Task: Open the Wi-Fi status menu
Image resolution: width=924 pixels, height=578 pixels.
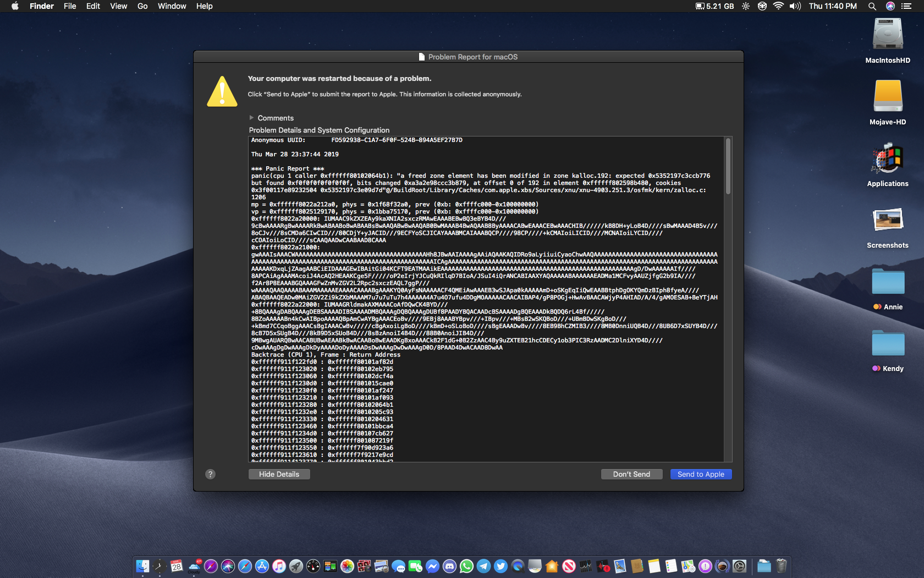Action: point(778,6)
